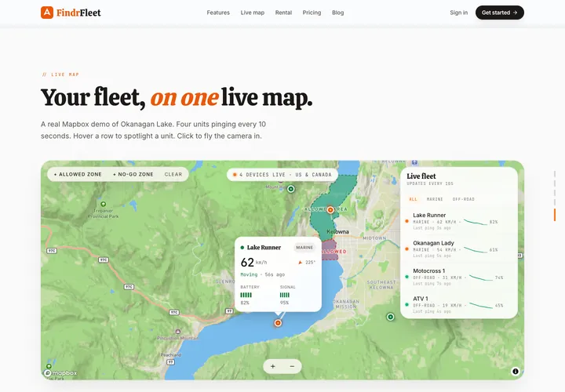Click the Sign in link
Viewport: 565px width, 392px height.
(x=458, y=13)
